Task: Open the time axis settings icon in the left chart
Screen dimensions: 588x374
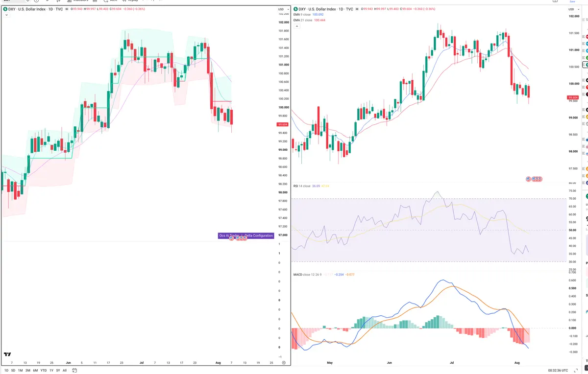Action: pos(284,363)
